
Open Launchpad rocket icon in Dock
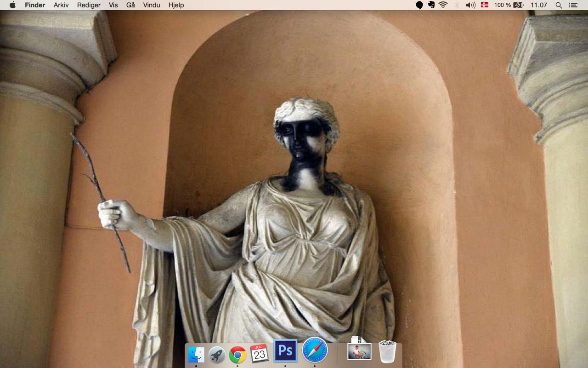[x=217, y=355]
